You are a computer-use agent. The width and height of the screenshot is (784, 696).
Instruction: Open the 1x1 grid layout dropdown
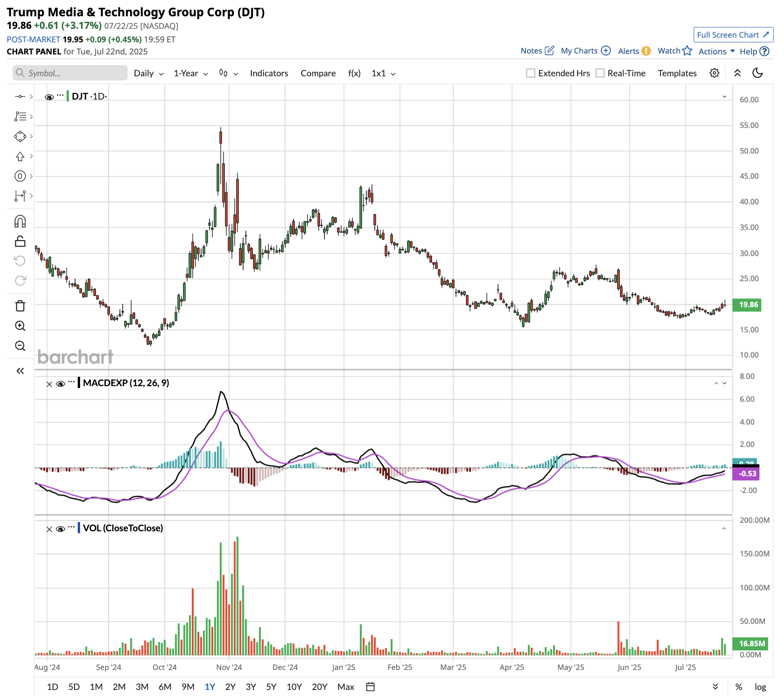coord(383,73)
